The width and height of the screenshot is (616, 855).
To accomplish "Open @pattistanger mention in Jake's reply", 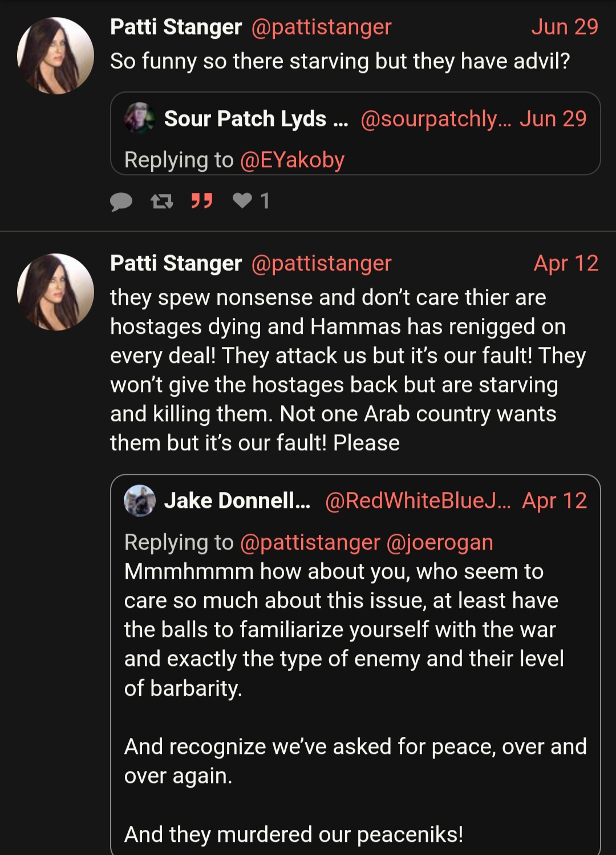I will coord(310,542).
